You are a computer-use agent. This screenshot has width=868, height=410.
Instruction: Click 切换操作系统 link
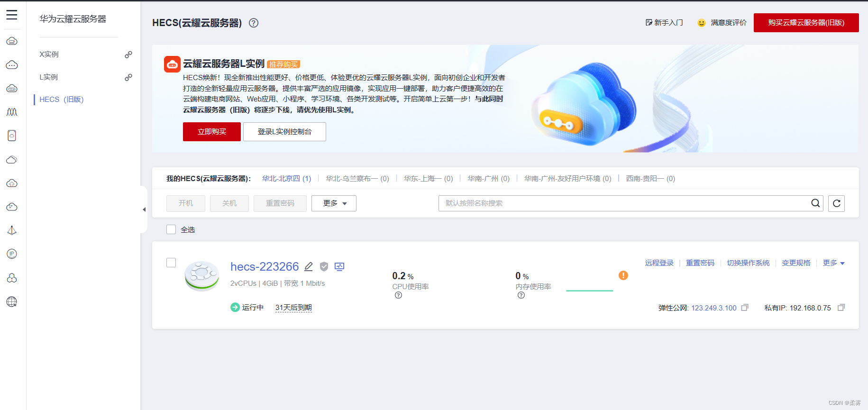click(x=748, y=263)
